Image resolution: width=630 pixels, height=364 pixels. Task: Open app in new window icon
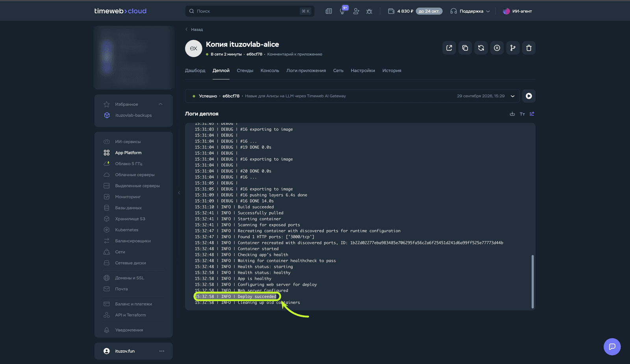(449, 48)
